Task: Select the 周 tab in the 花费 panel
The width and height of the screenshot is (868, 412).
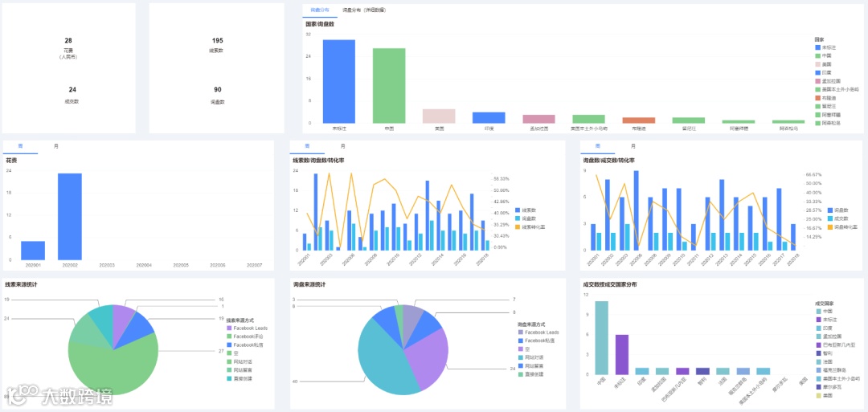Action: [20, 146]
